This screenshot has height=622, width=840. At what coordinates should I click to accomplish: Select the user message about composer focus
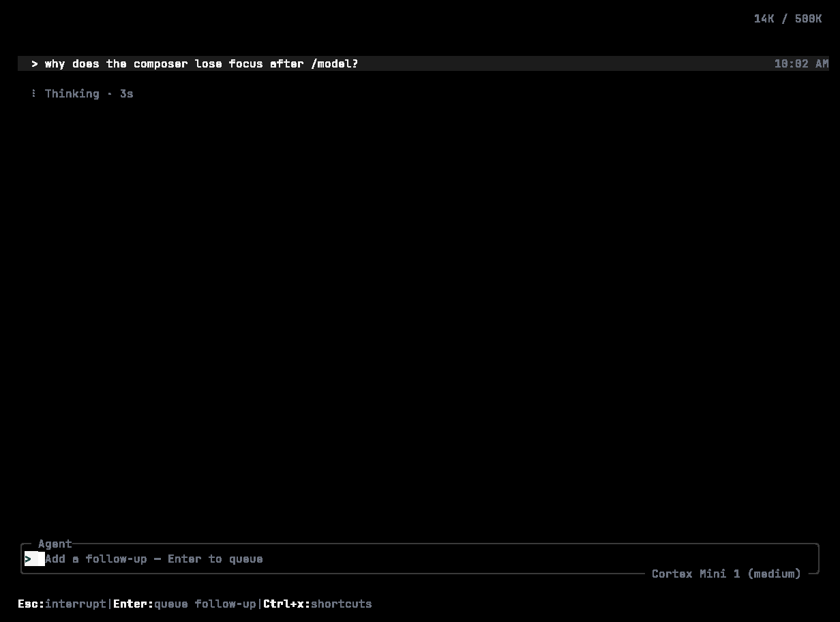[423, 63]
